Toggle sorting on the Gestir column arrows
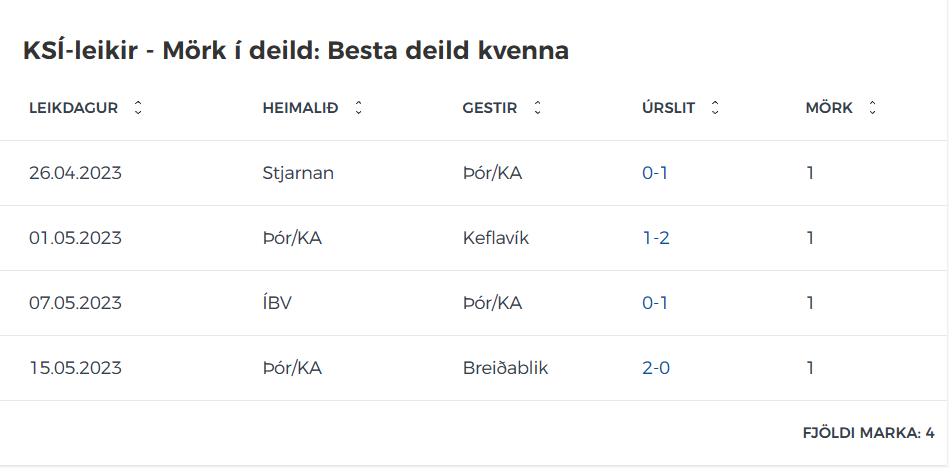Viewport: 949px width, 468px height. click(537, 108)
